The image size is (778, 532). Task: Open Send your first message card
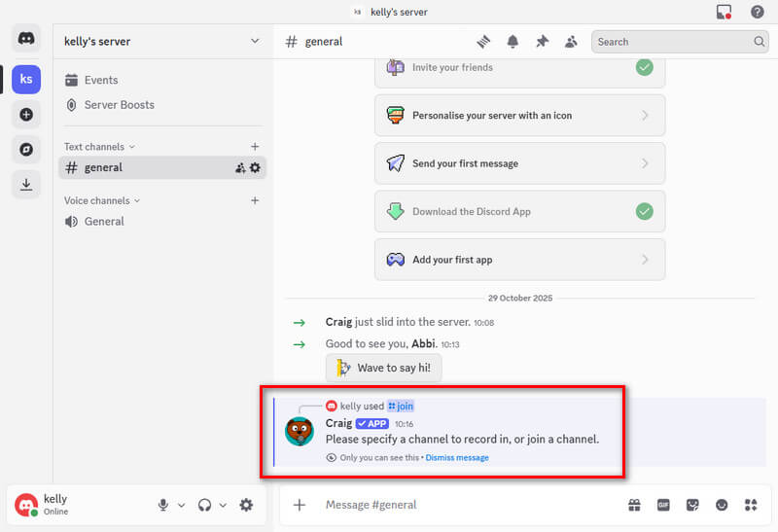520,163
